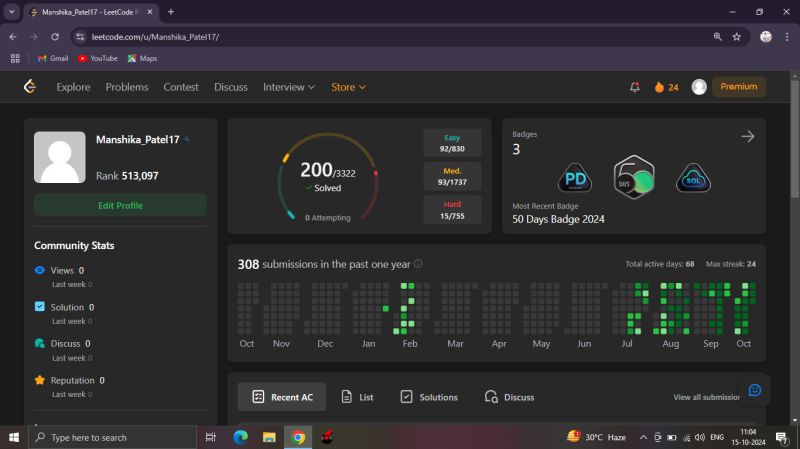Switch to the Discuss tab below submissions
Viewport: 800px width, 449px height.
click(x=509, y=397)
